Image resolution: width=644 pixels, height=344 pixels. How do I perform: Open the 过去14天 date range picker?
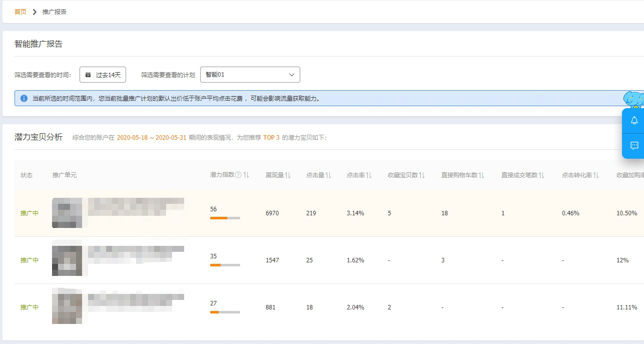coord(103,75)
